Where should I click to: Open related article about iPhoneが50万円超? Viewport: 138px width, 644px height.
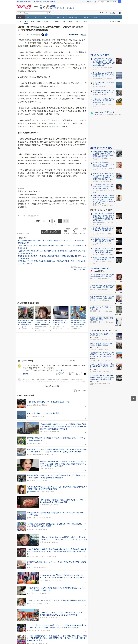[51, 241]
